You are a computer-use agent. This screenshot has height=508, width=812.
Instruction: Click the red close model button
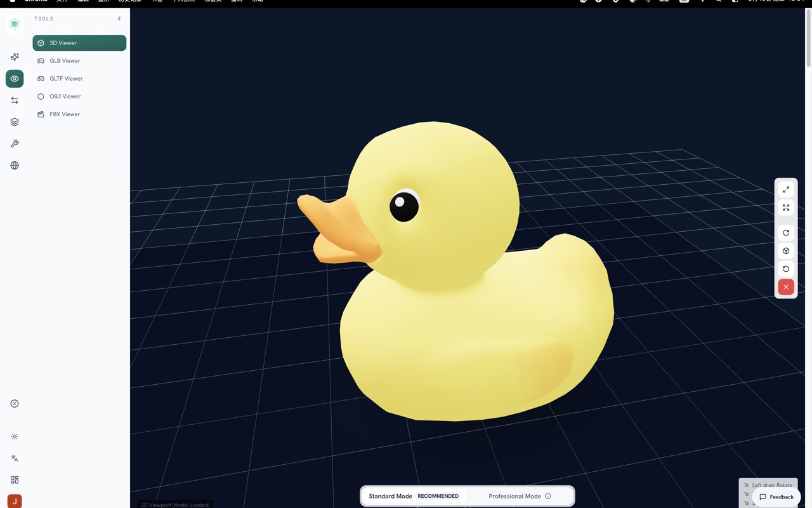[x=786, y=287]
